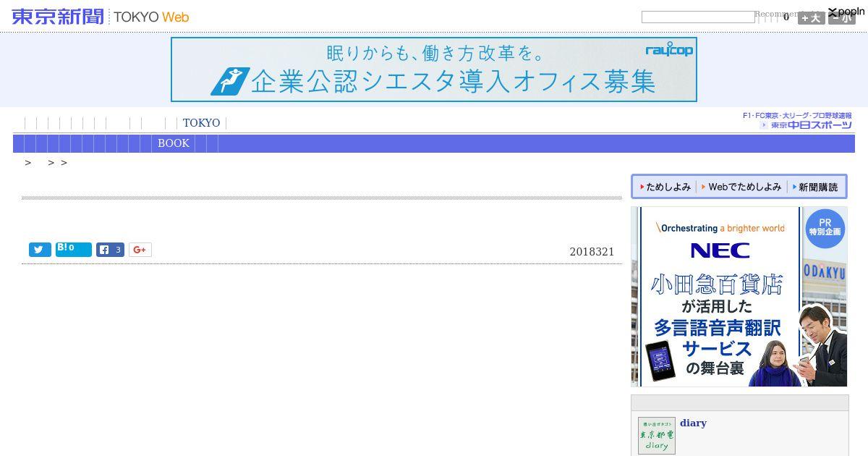Close the popIn widget with the X

(x=833, y=12)
